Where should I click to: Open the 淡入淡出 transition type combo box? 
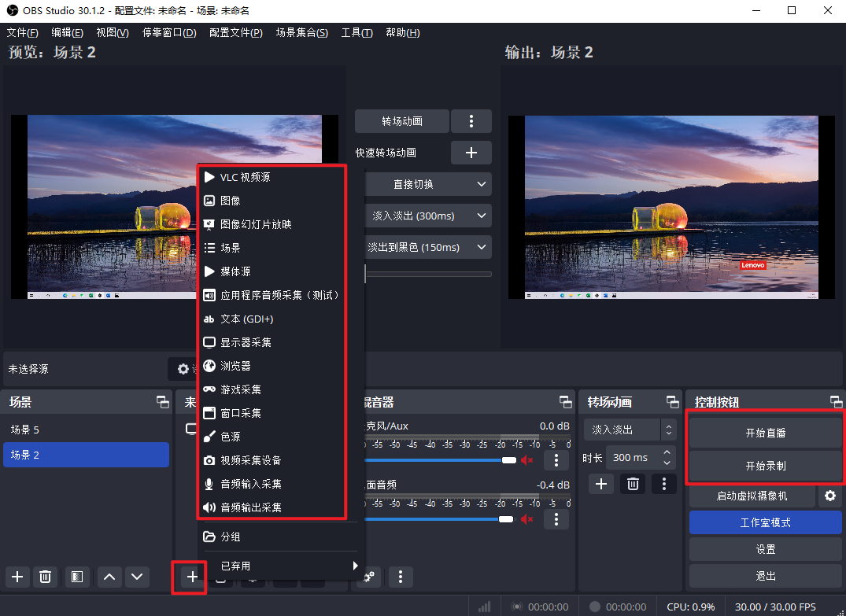(x=630, y=430)
